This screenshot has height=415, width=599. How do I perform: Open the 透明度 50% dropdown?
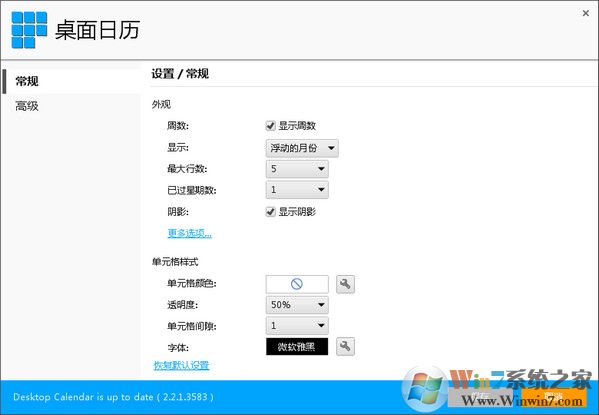297,305
